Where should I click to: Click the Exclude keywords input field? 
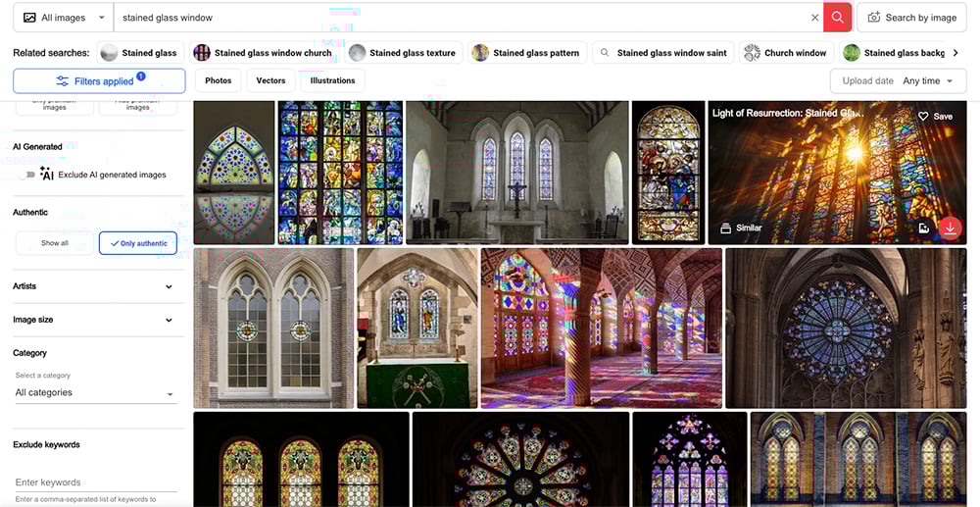pos(94,482)
